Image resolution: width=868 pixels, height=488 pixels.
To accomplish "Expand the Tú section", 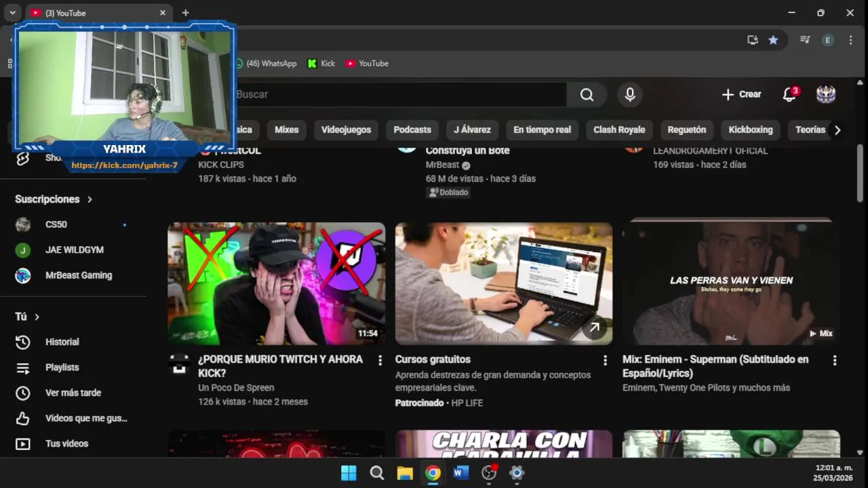I will (x=28, y=317).
